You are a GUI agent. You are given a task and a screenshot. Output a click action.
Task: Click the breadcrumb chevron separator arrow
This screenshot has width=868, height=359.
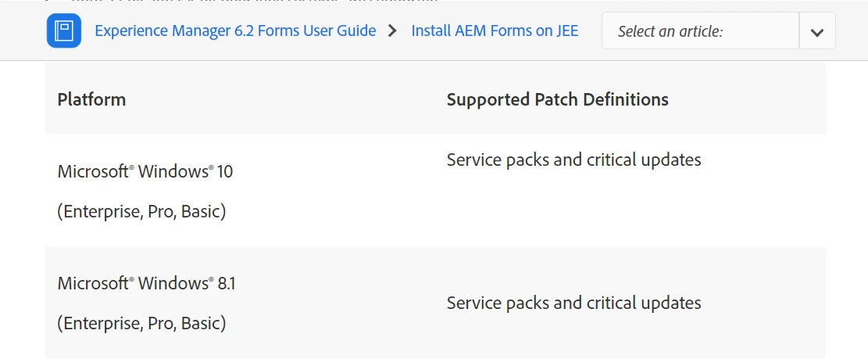tap(393, 31)
